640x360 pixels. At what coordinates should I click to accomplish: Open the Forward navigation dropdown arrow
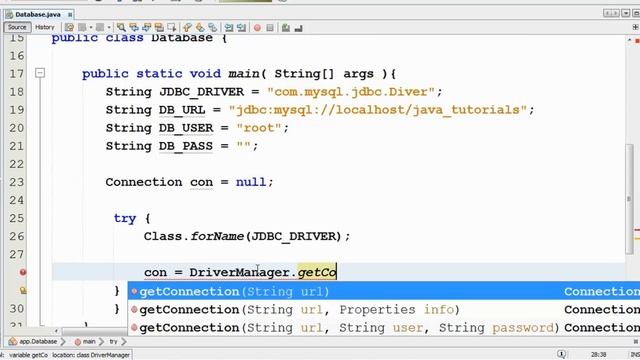pos(109,28)
